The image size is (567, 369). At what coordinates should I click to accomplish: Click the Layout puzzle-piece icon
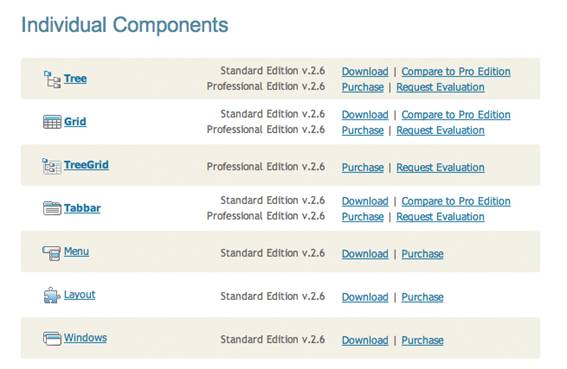tap(52, 295)
